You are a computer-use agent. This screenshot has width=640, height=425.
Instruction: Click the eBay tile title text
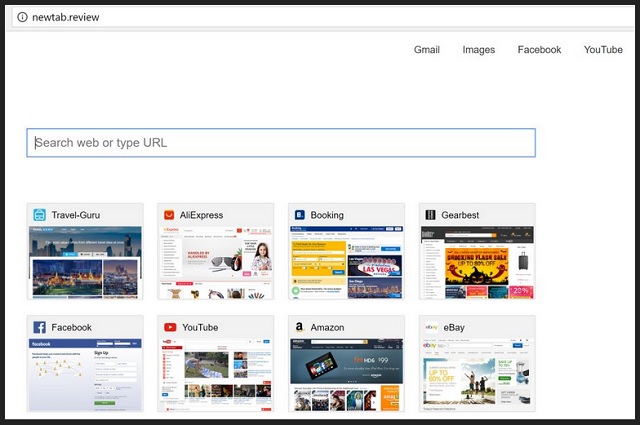point(454,327)
